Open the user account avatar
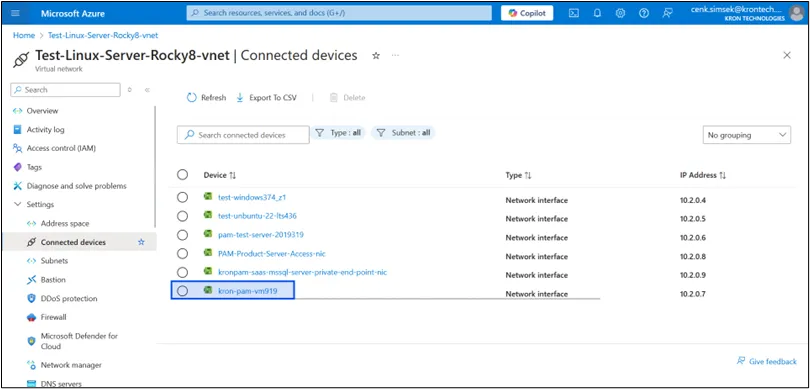The width and height of the screenshot is (810, 389). click(x=797, y=13)
